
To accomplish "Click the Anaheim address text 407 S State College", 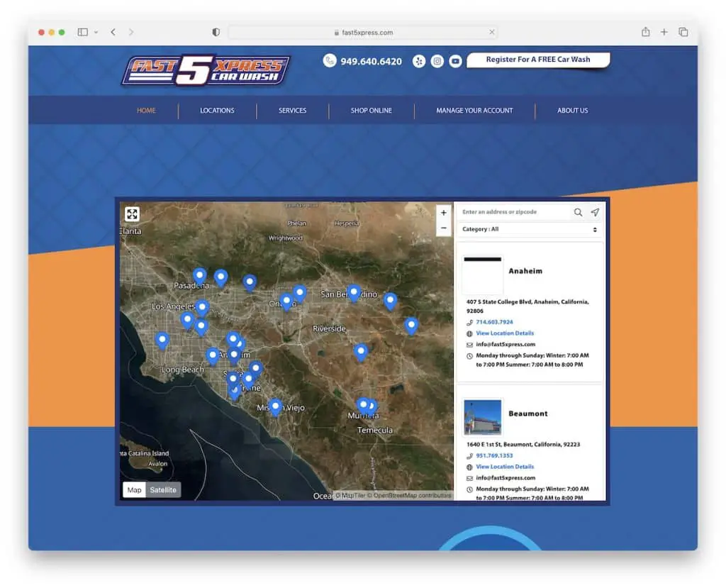I will pos(527,306).
